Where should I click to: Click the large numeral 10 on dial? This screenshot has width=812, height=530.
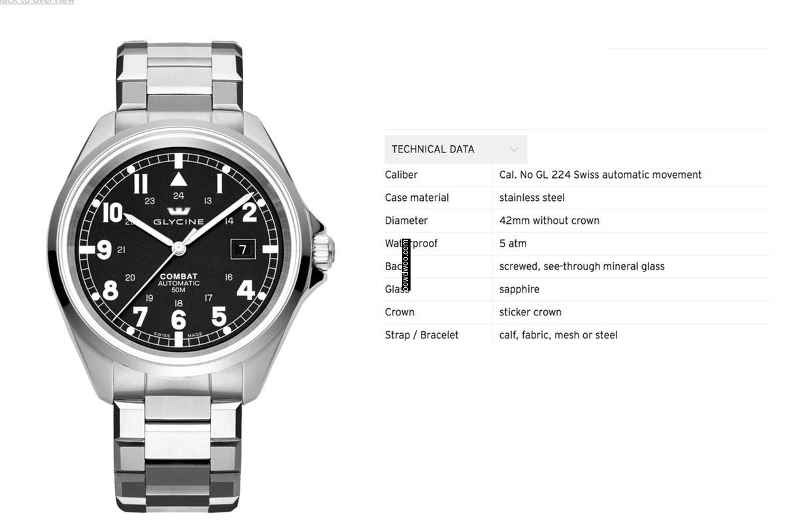click(x=112, y=213)
